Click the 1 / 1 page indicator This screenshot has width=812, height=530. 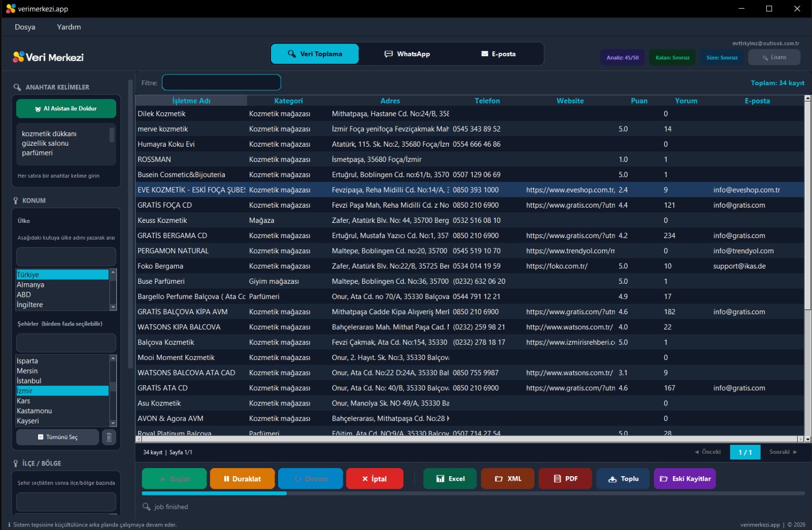[x=745, y=452]
